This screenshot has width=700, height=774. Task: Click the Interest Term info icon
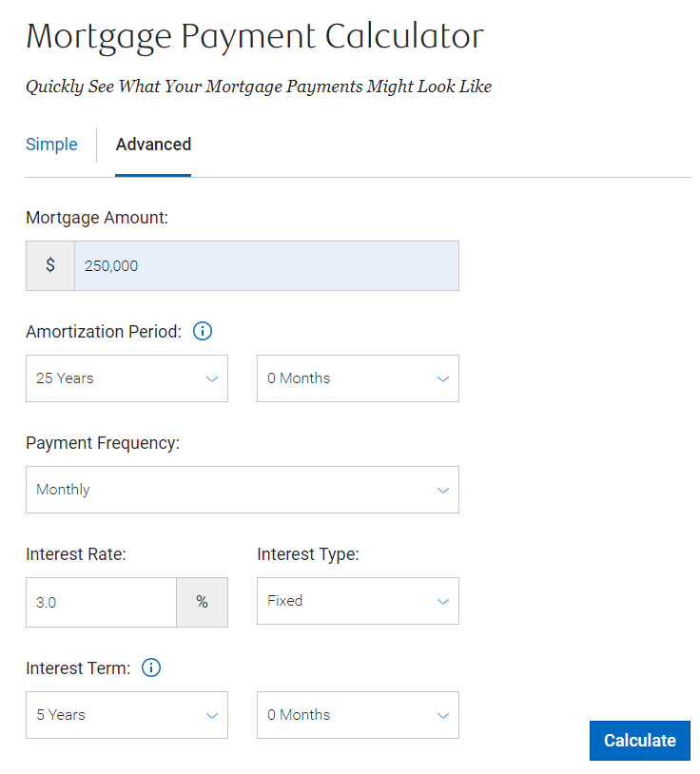tap(150, 668)
